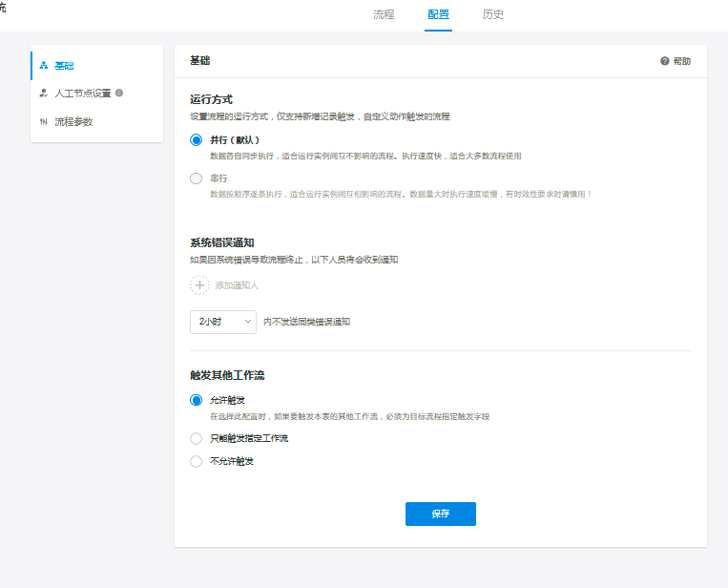
Task: Click the 人工节点设置 person icon
Action: (44, 94)
